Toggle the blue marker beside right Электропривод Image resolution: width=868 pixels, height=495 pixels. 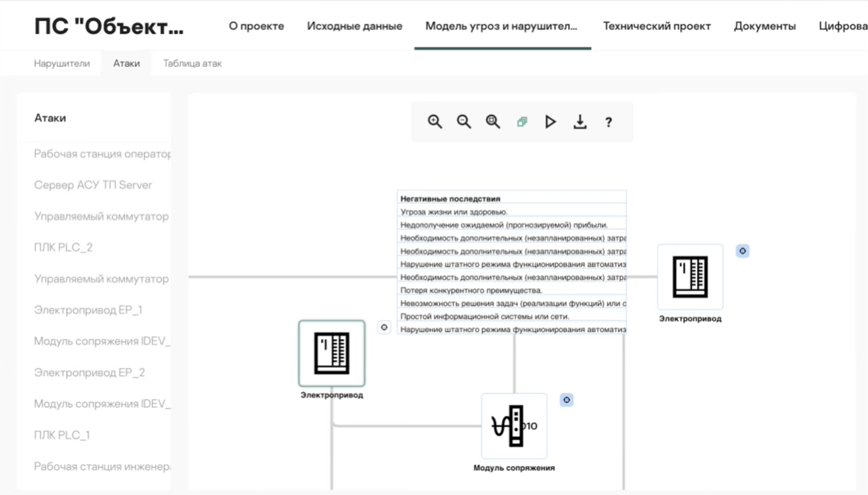[743, 251]
